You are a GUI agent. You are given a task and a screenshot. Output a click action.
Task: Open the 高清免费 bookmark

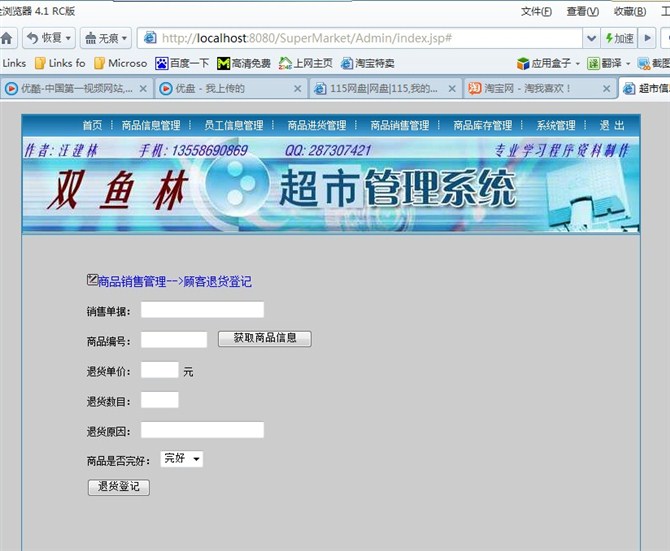(x=244, y=63)
